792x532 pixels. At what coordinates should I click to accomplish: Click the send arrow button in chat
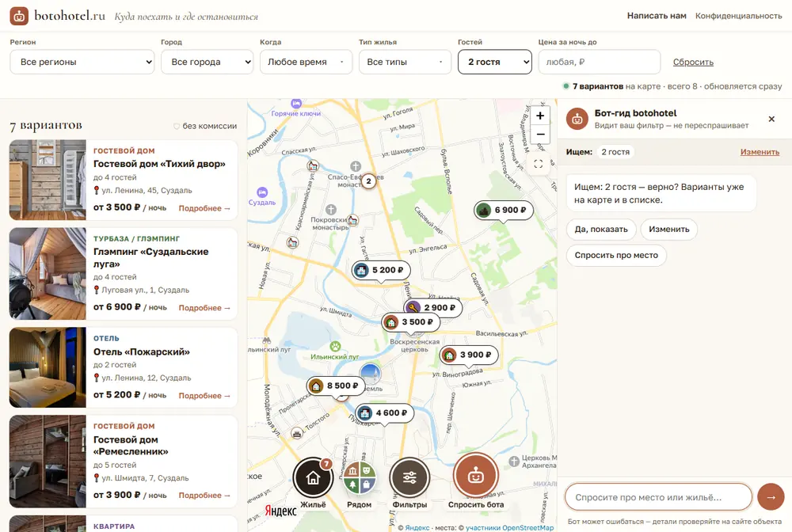point(771,497)
